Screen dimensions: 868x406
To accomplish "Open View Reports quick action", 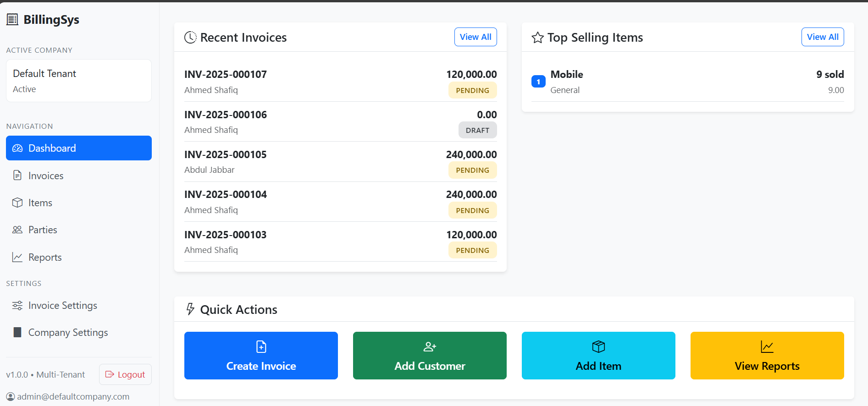I will coord(767,356).
